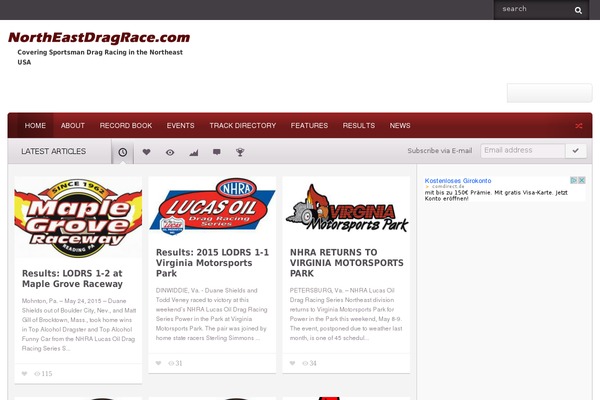Open the Maple Grove Raceway logo thumbnail
This screenshot has height=400, width=600.
78,217
